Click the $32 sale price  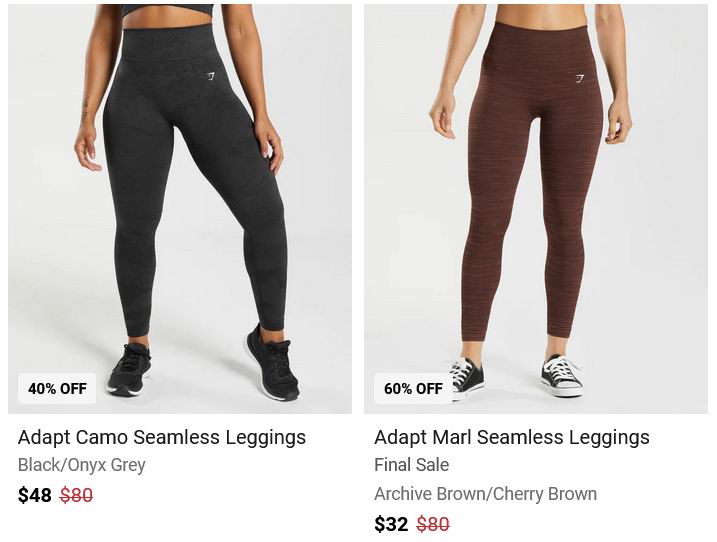click(x=391, y=524)
